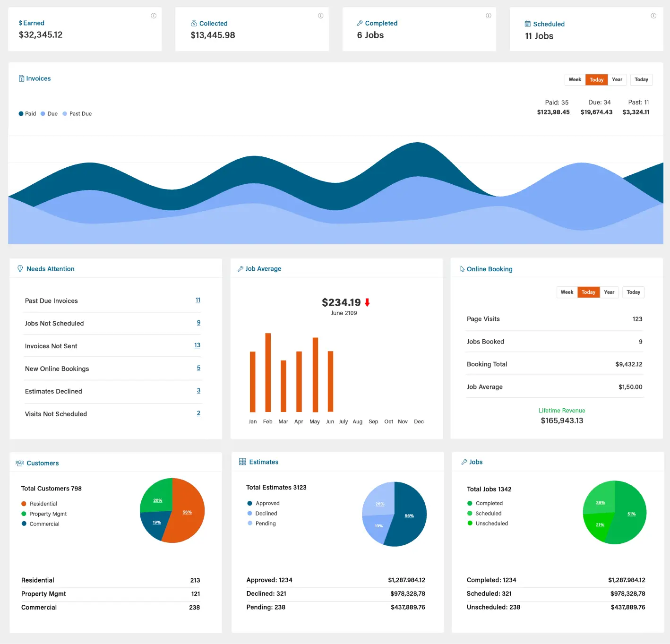The width and height of the screenshot is (670, 644).
Task: Click the February bar in Job Average chart
Action: [x=268, y=372]
